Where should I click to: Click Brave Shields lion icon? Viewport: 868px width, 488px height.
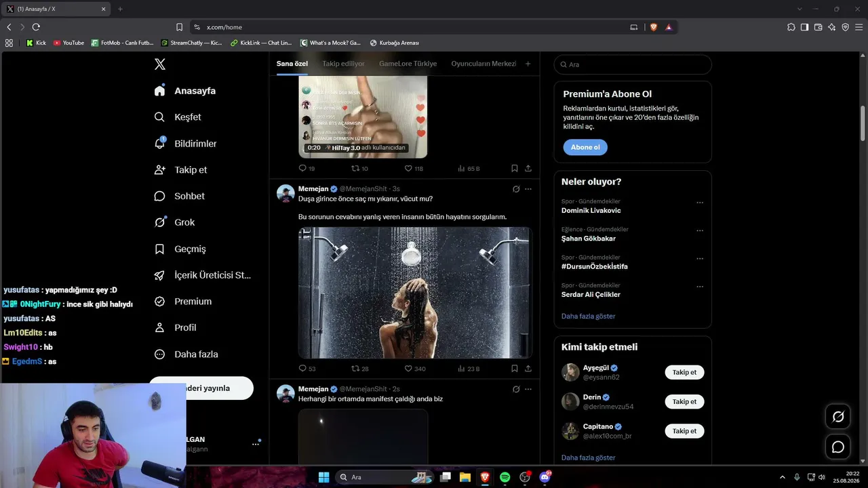point(654,27)
